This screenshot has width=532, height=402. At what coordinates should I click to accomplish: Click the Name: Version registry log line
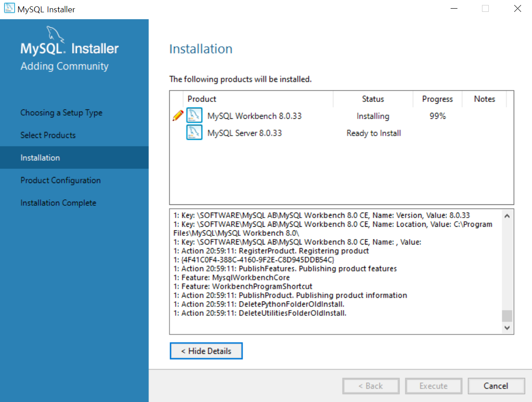point(321,215)
